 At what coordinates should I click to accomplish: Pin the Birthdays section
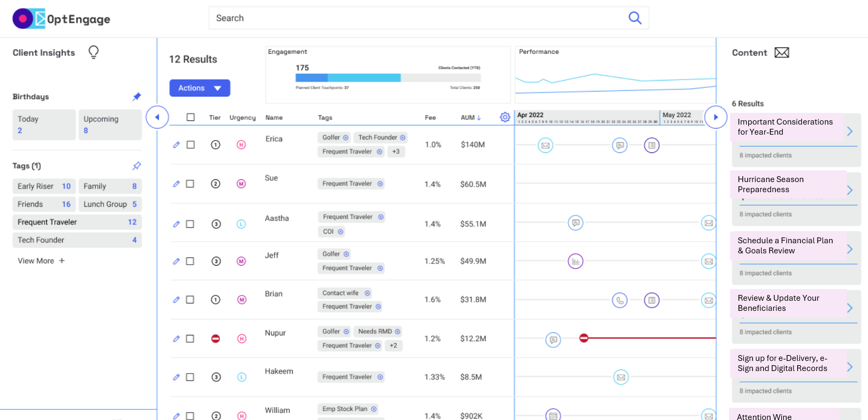[137, 96]
